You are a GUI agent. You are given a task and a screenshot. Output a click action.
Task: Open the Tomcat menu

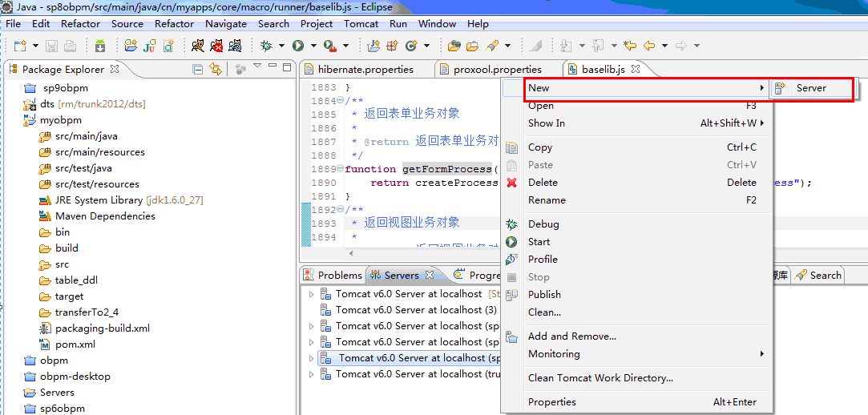(361, 24)
